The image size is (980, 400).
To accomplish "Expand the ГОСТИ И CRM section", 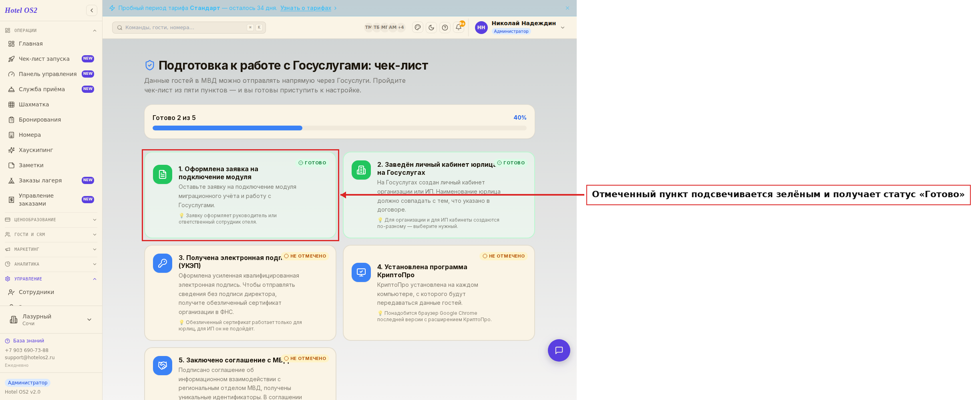I will (x=51, y=234).
